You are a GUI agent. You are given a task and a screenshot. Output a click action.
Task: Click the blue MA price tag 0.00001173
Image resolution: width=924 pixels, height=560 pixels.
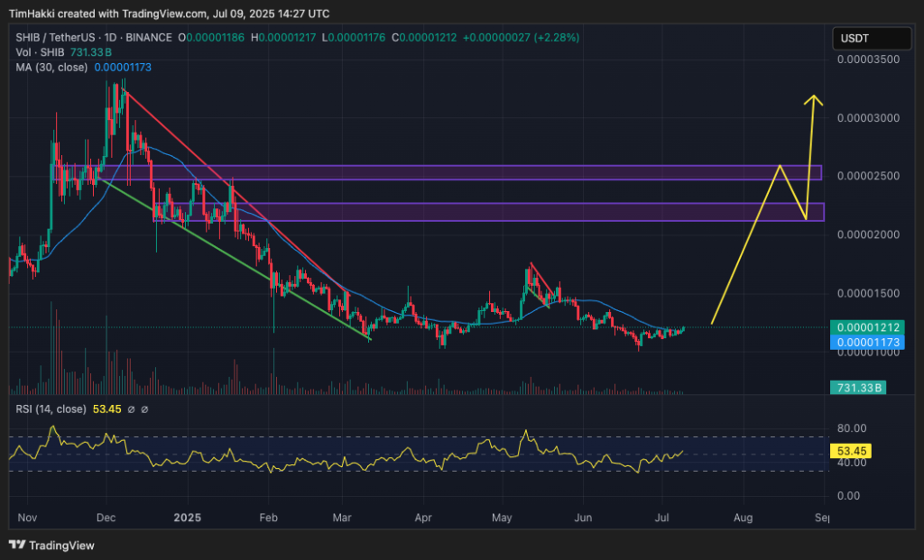tap(868, 342)
